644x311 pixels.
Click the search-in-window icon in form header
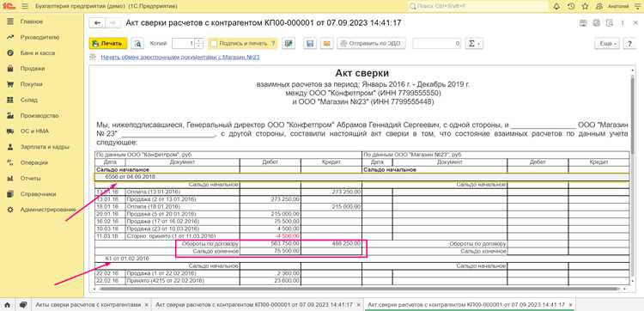tap(609, 23)
